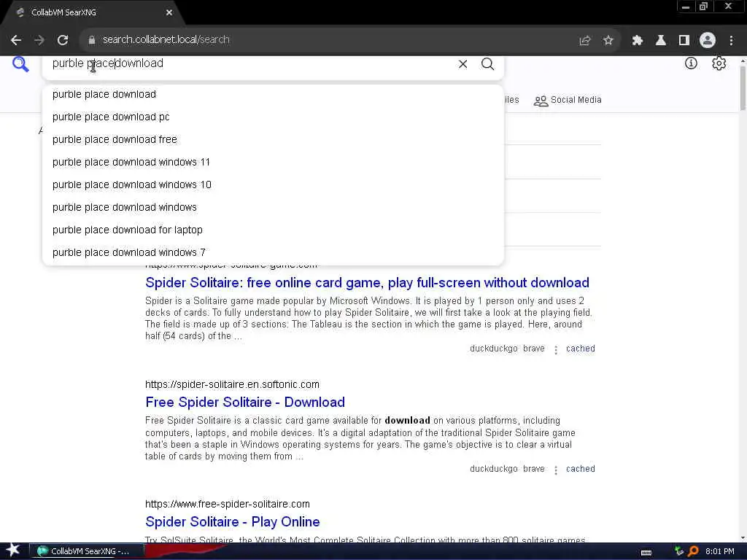Screen dimensions: 747x560
Task: Open 'Free Spider Solitaire - Download' result
Action: (x=245, y=402)
